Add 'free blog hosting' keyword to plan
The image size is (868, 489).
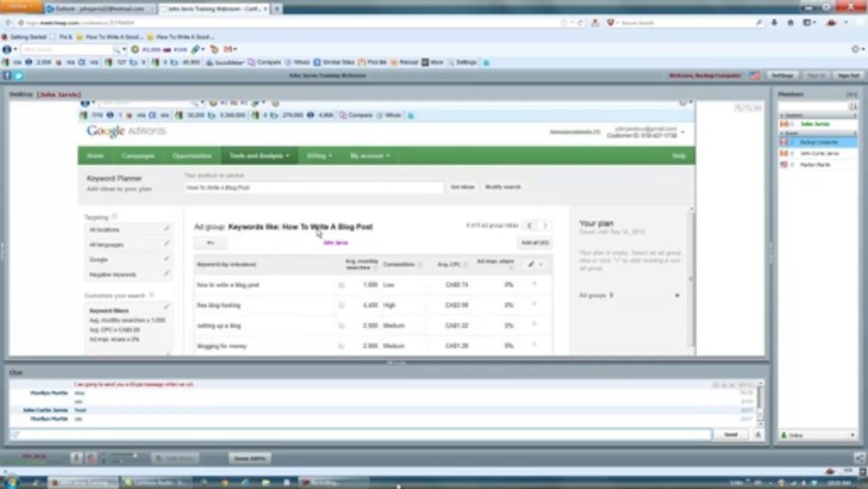534,304
